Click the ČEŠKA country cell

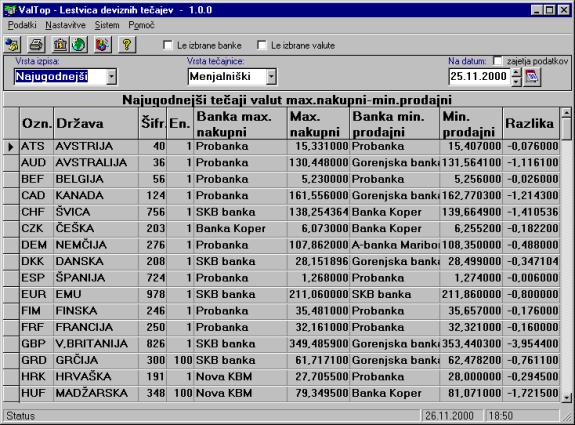point(96,228)
